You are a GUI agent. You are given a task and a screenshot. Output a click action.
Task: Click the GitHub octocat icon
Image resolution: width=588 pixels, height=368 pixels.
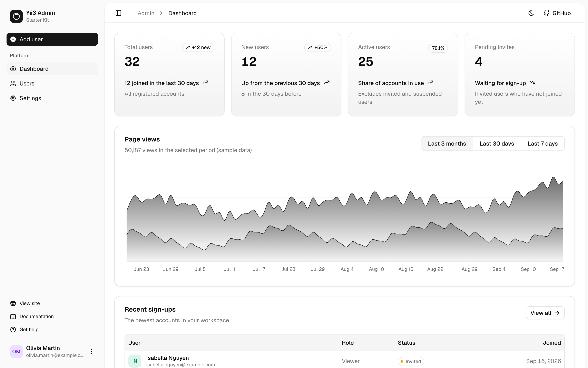coord(546,13)
